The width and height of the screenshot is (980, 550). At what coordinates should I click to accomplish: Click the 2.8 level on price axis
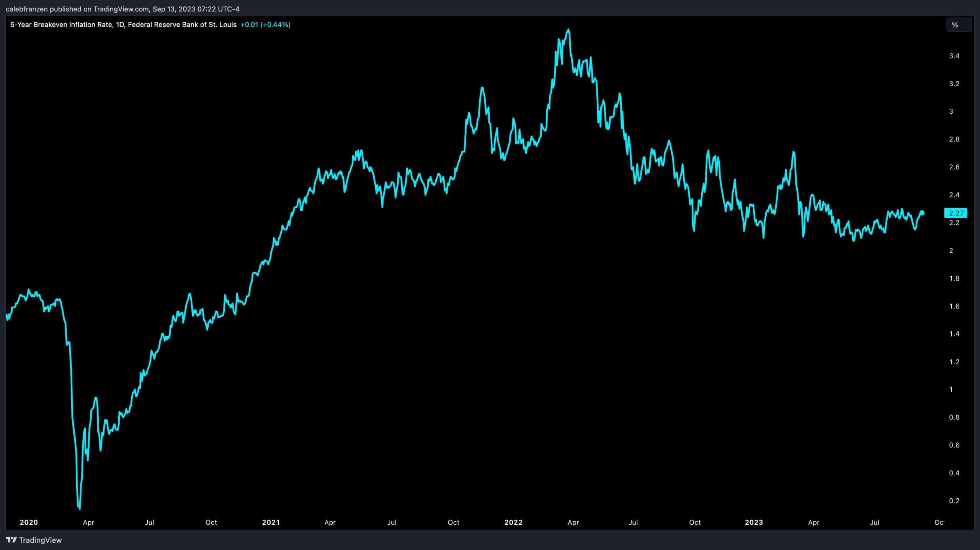(x=954, y=139)
